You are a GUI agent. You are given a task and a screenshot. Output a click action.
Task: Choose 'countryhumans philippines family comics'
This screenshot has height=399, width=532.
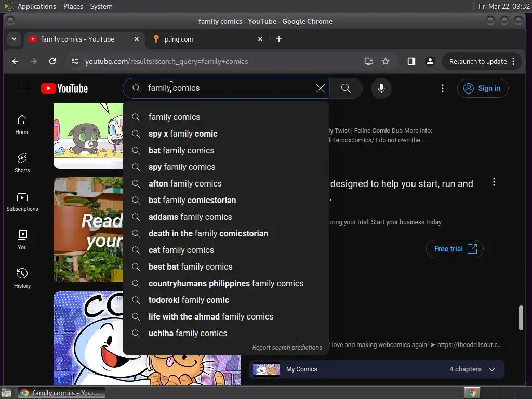(226, 283)
